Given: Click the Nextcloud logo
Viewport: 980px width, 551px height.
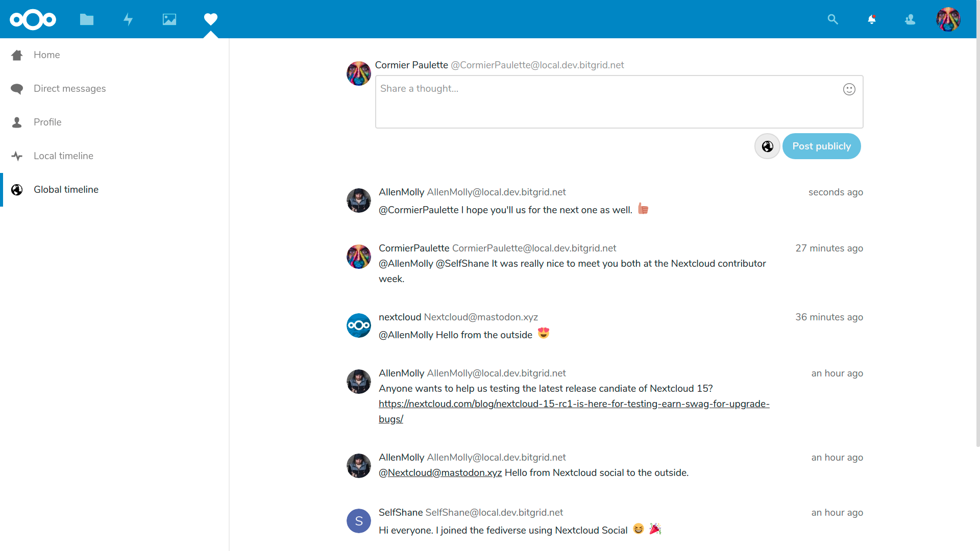Looking at the screenshot, I should pos(33,19).
